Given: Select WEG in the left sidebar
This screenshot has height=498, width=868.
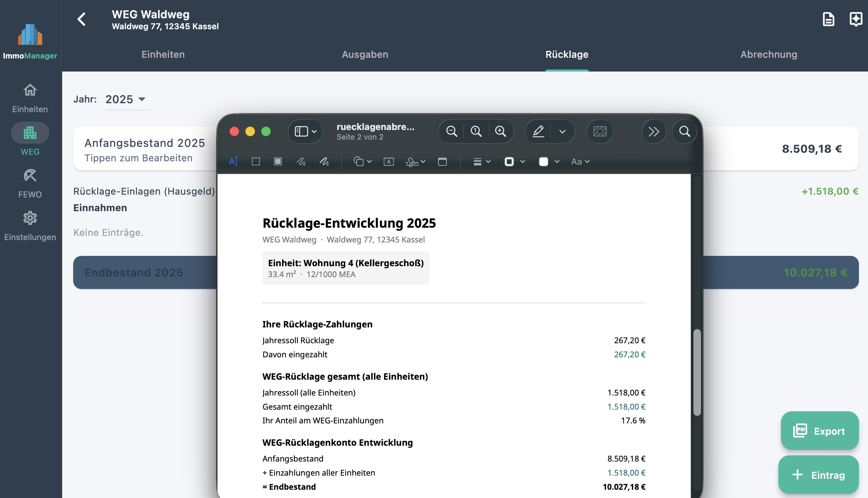Looking at the screenshot, I should [x=30, y=140].
